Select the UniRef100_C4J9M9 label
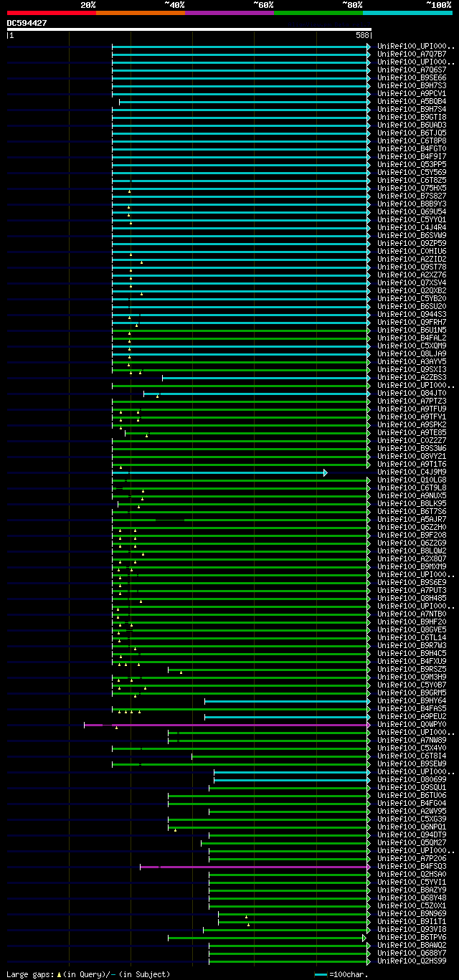The width and height of the screenshot is (459, 980). coord(412,472)
